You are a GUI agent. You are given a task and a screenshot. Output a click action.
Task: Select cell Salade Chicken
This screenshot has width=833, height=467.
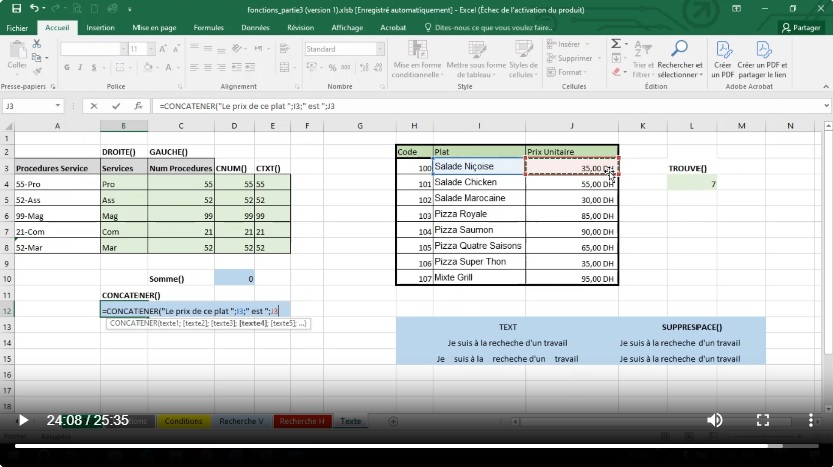click(479, 182)
